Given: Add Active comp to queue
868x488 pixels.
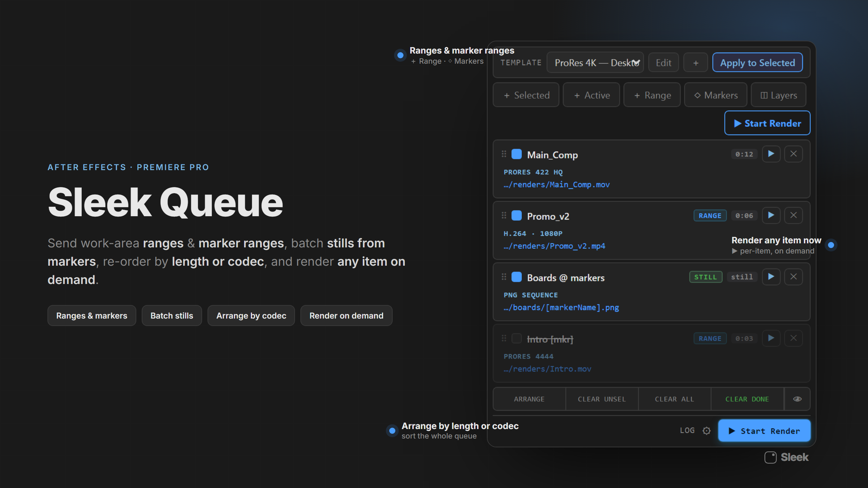Looking at the screenshot, I should tap(592, 95).
